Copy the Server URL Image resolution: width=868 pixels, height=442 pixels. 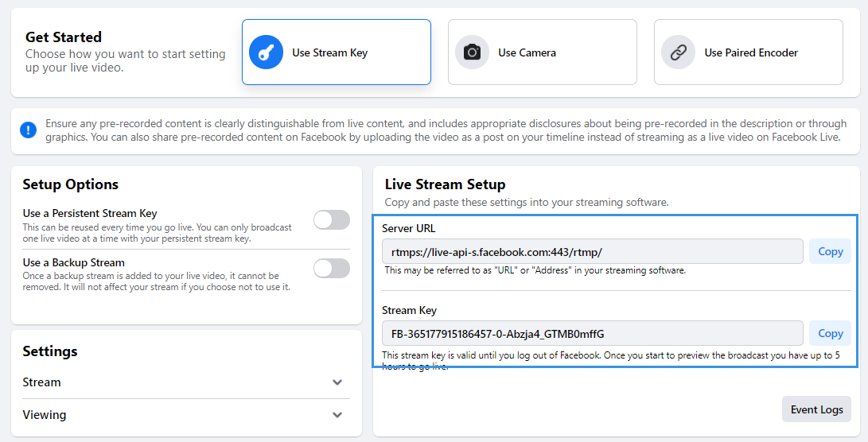point(831,252)
